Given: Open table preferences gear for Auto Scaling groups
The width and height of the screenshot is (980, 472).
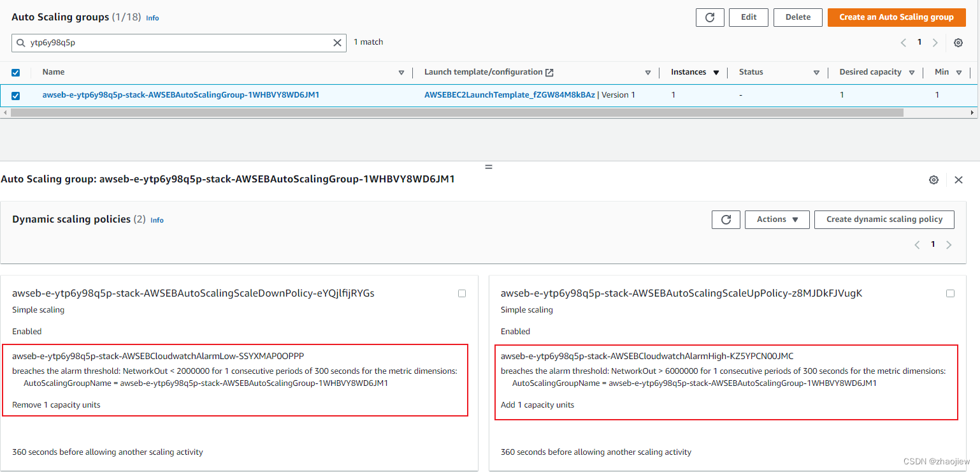Looking at the screenshot, I should (x=958, y=43).
